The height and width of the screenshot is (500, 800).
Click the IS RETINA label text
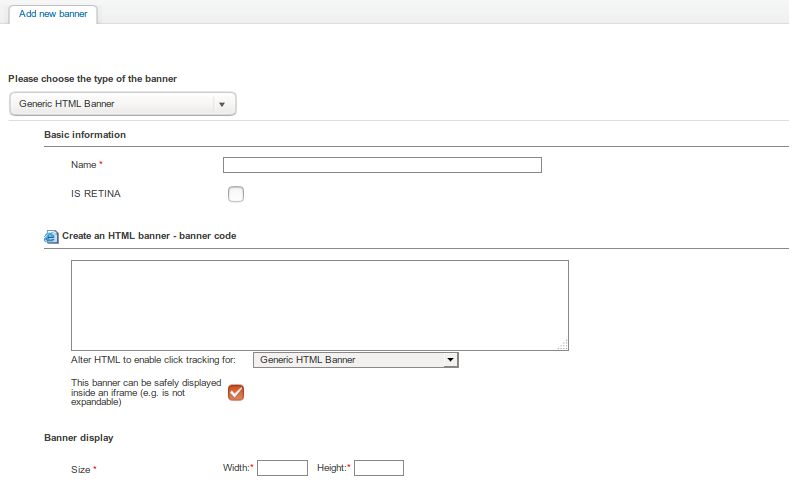pyautogui.click(x=96, y=194)
